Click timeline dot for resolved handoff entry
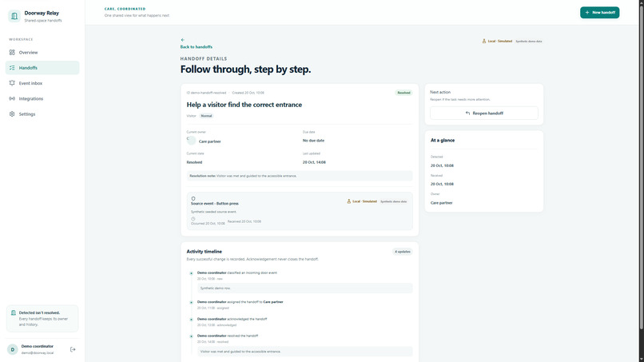This screenshot has width=644, height=362. [x=191, y=336]
